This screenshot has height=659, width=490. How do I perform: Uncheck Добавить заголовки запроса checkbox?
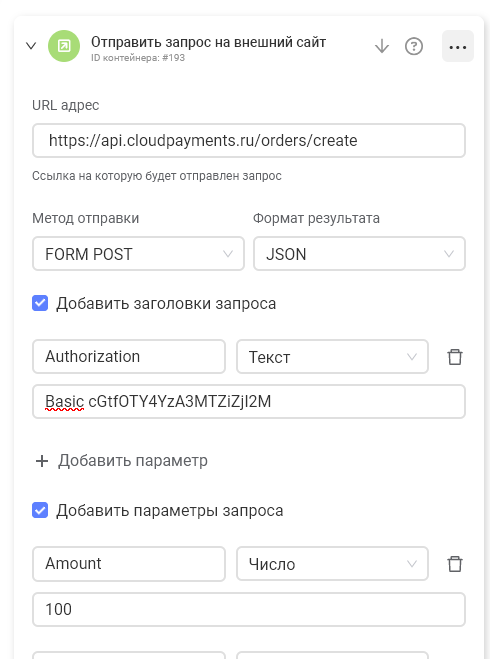(40, 303)
